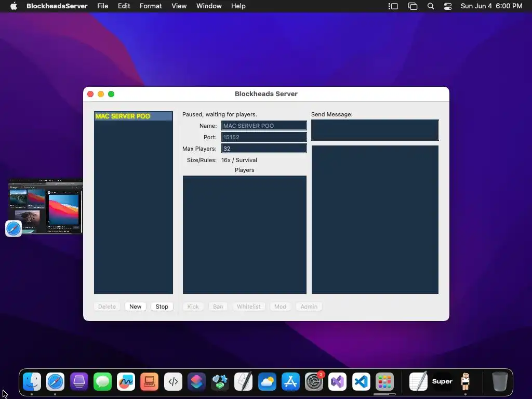The image size is (532, 399).
Task: Open Finder from the dock
Action: 32,381
